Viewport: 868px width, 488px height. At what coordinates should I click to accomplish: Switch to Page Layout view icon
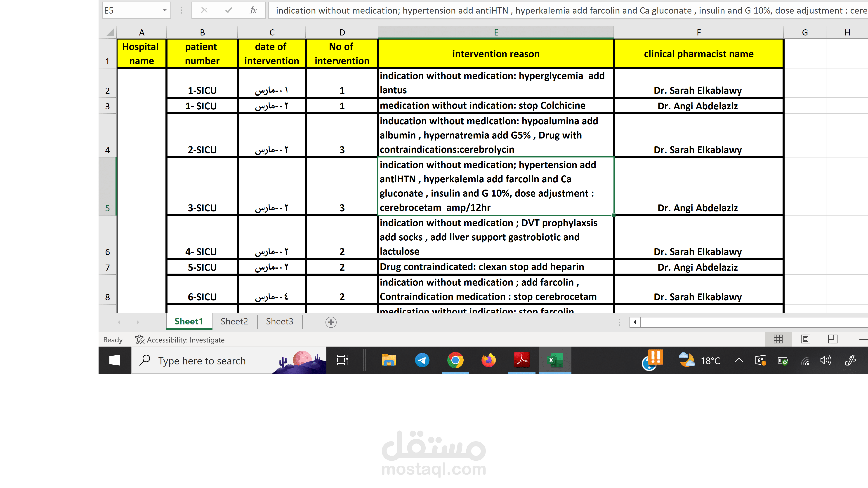pos(805,339)
